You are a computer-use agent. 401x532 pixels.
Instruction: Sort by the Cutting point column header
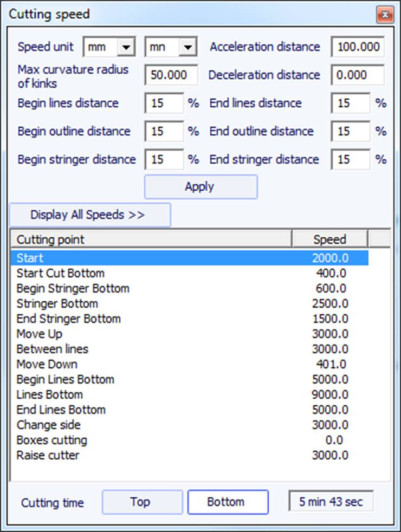(151, 239)
